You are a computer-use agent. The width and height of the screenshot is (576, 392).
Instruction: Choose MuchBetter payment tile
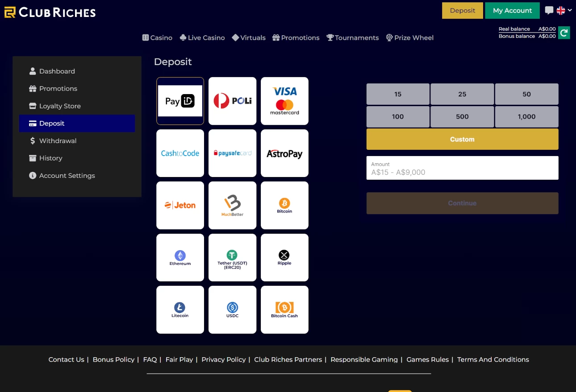click(232, 205)
